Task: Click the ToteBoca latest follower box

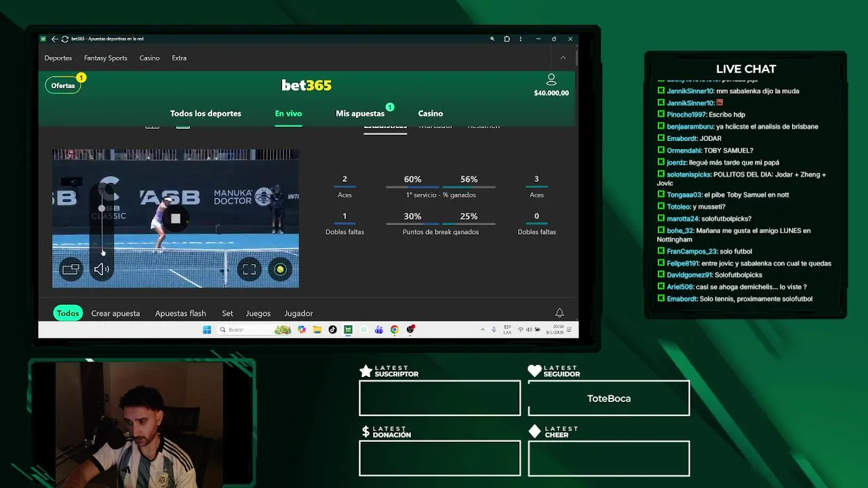Action: click(609, 399)
